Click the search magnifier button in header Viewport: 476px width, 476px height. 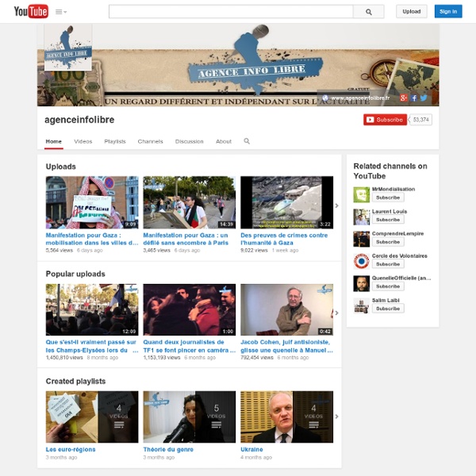[369, 12]
